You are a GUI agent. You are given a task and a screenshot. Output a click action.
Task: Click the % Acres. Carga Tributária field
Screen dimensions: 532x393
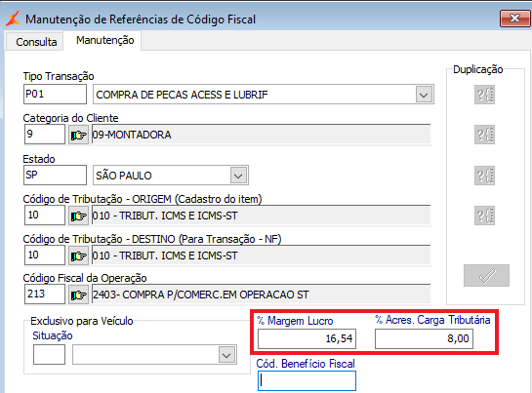pos(424,338)
